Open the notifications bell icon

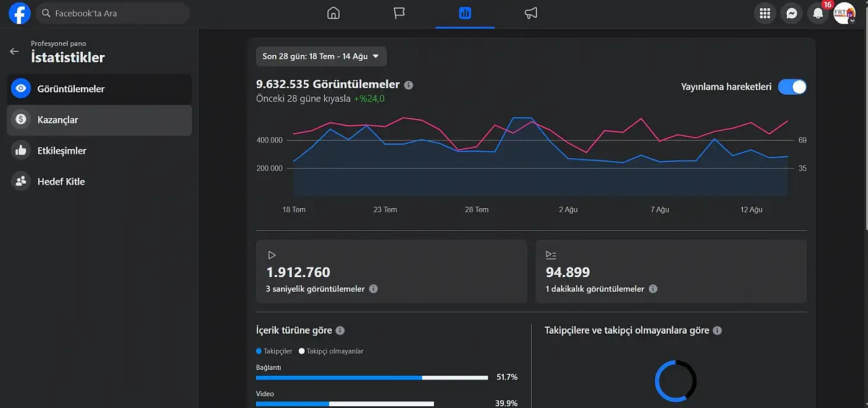click(818, 13)
